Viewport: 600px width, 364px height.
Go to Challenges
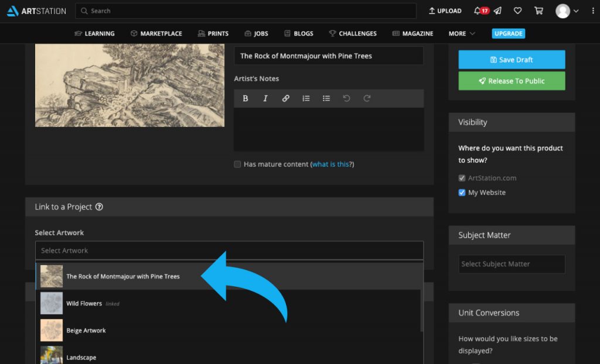point(353,33)
